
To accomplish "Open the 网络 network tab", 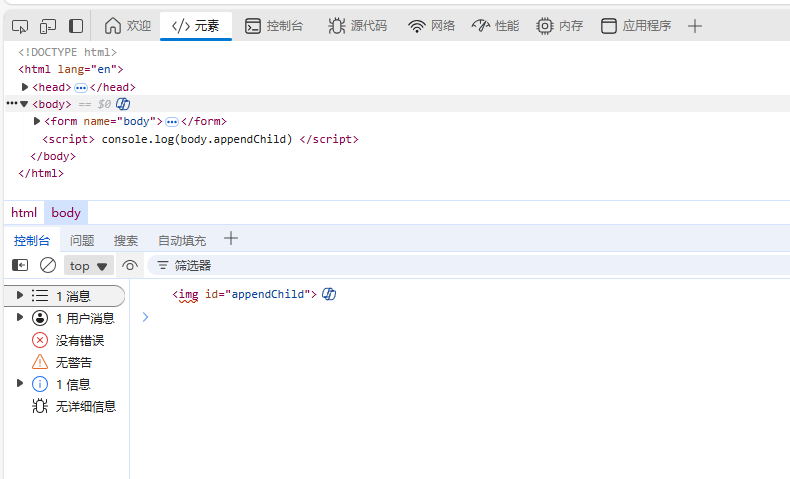I will (431, 26).
